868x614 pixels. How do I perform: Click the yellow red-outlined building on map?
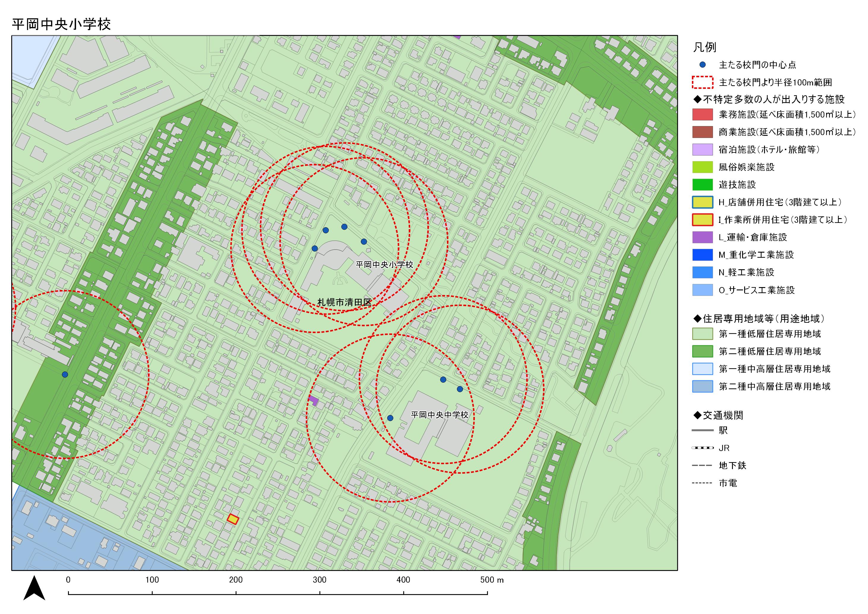coord(233,519)
